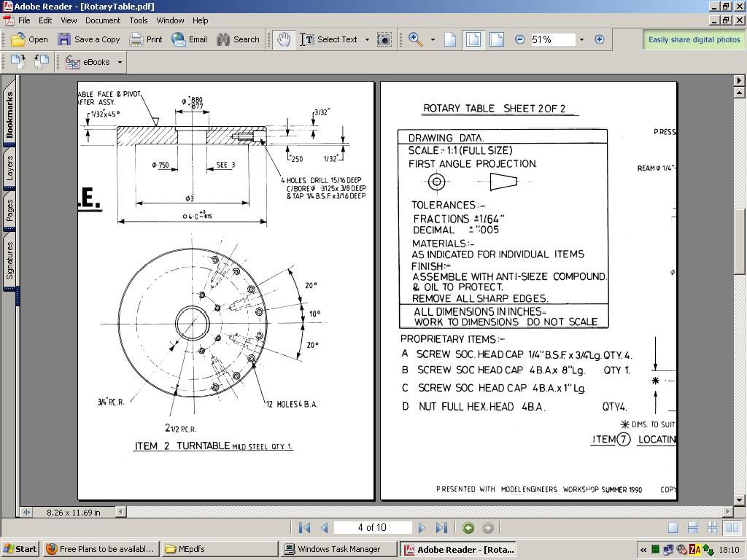The height and width of the screenshot is (560, 747).
Task: Select the Snapshot camera tool
Action: point(384,39)
